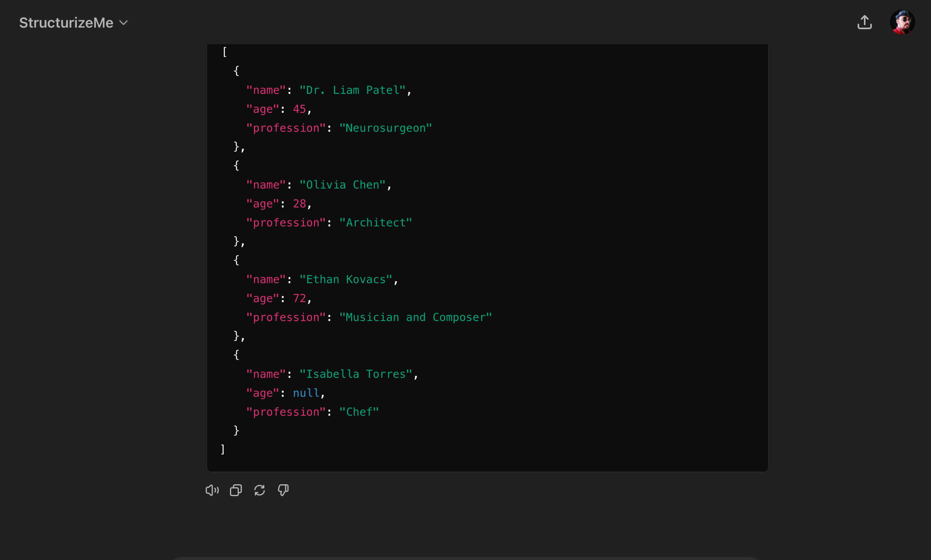Image resolution: width=931 pixels, height=560 pixels.
Task: Click the age value 45
Action: [299, 109]
